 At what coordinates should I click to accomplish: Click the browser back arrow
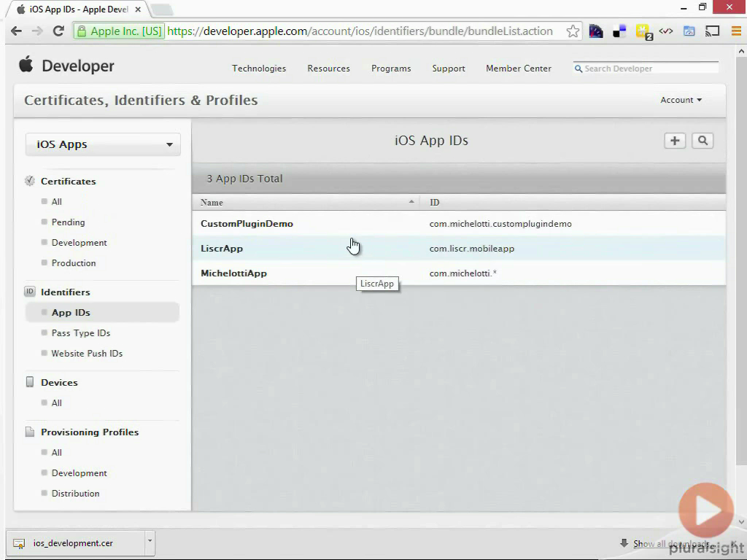pos(16,31)
